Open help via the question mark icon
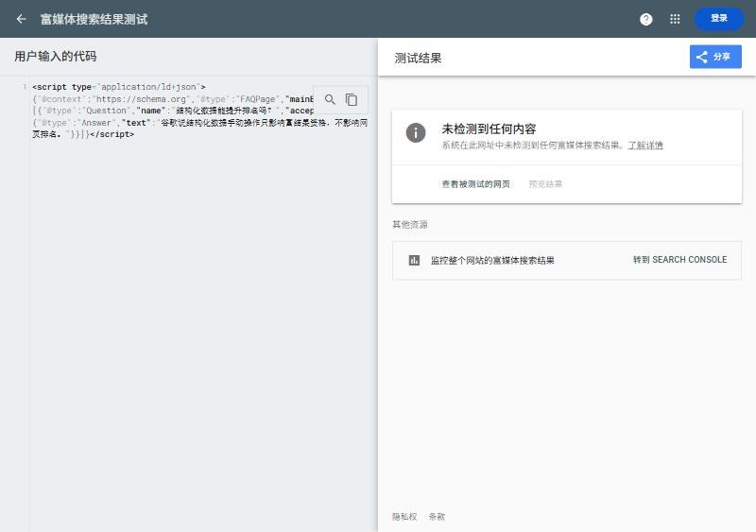The height and width of the screenshot is (532, 756). pyautogui.click(x=645, y=19)
